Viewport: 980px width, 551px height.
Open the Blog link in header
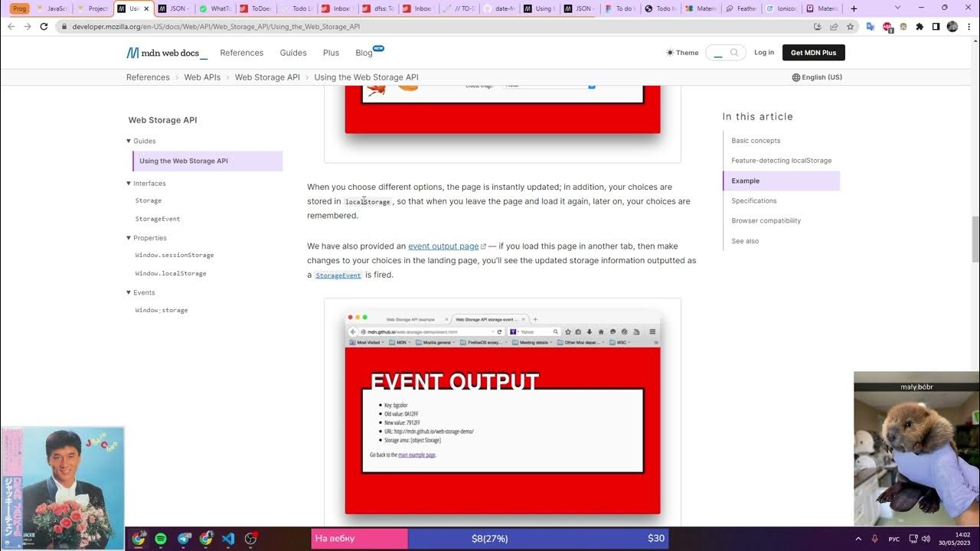pos(364,53)
